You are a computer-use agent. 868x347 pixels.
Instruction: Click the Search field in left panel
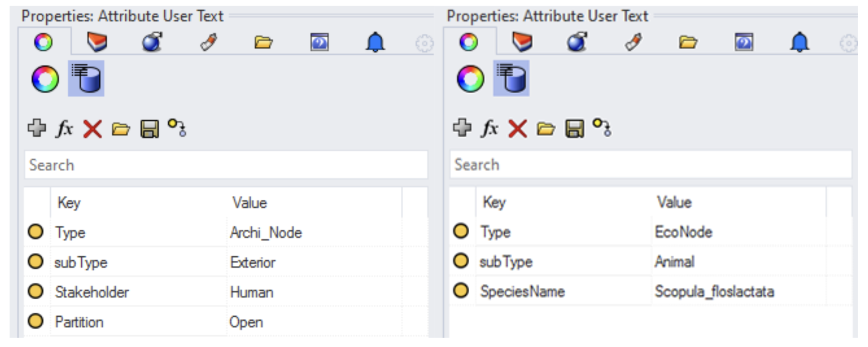[x=226, y=165]
